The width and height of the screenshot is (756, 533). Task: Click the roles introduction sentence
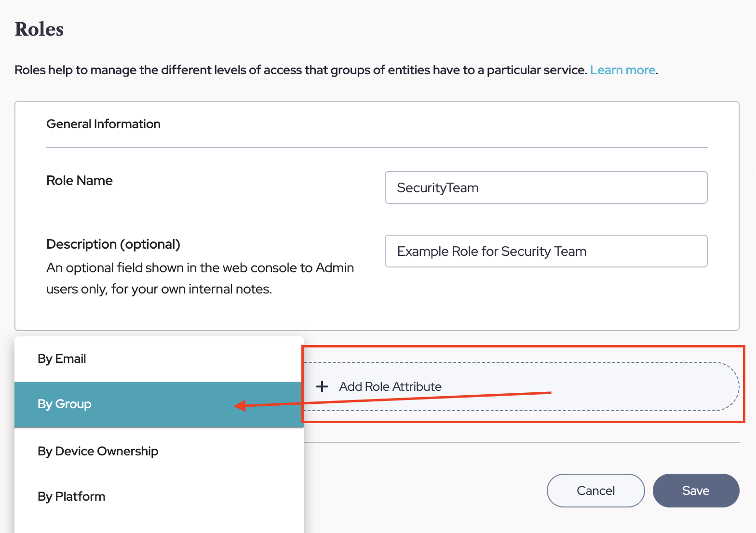[300, 70]
